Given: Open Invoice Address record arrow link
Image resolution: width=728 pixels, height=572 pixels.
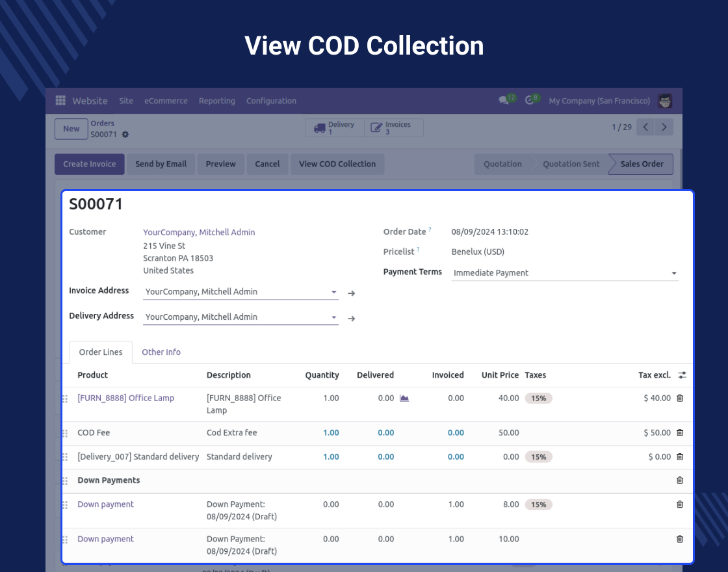Looking at the screenshot, I should click(352, 293).
